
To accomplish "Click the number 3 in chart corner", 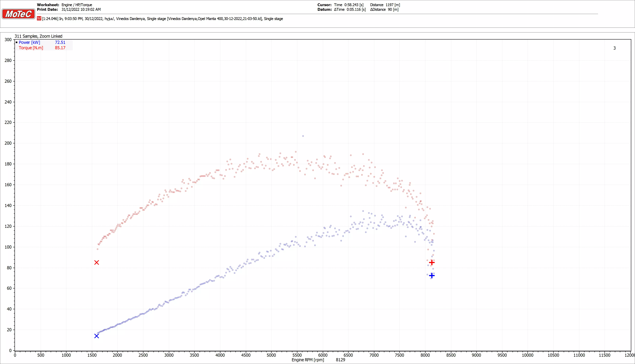I will [614, 48].
